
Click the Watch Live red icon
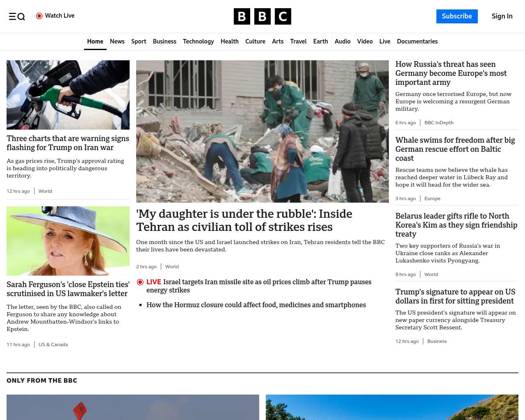click(x=39, y=16)
